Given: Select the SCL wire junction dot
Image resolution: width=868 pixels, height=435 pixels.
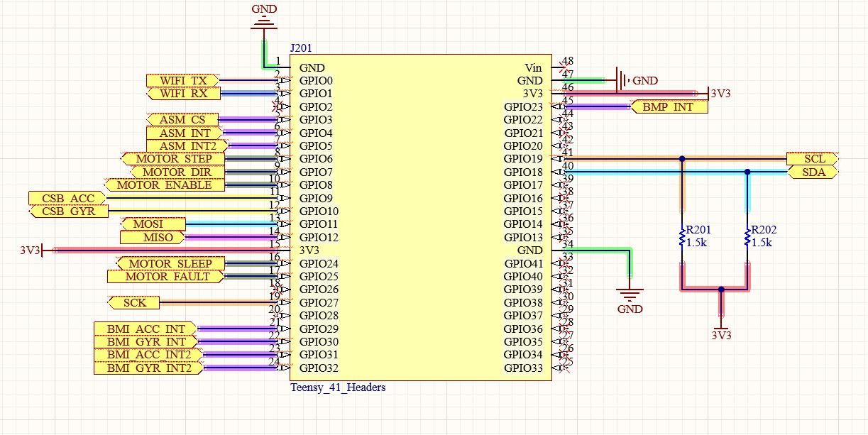Looking at the screenshot, I should (681, 159).
